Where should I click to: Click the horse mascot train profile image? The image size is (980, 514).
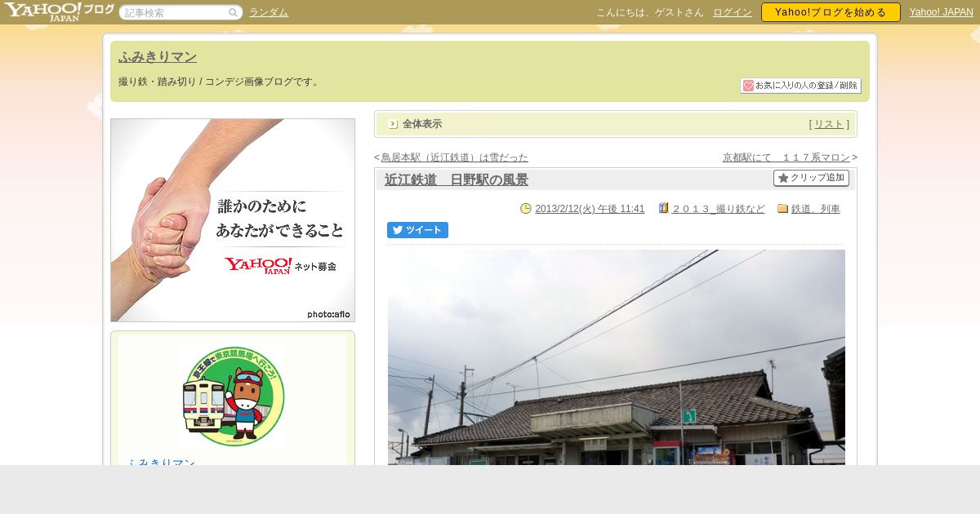coord(233,396)
